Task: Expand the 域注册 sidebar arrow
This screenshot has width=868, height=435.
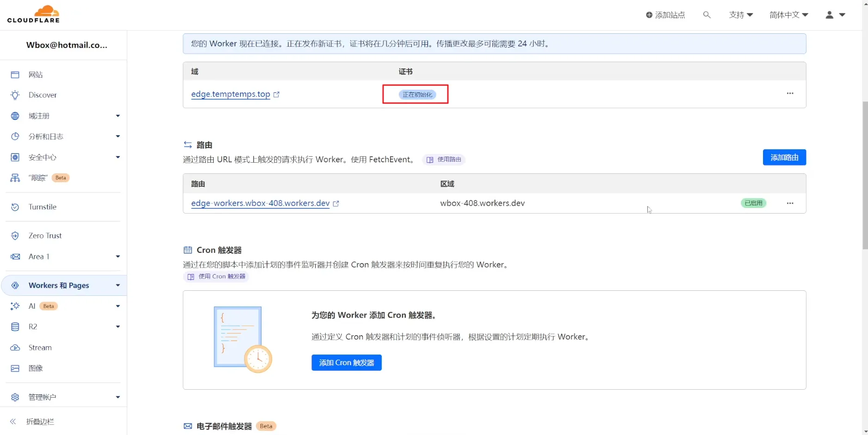Action: tap(118, 116)
